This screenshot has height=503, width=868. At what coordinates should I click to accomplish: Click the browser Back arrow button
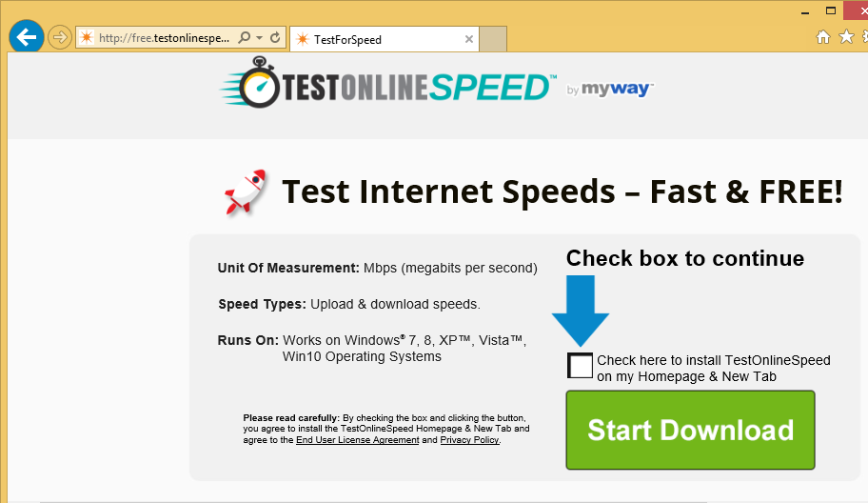coord(27,37)
